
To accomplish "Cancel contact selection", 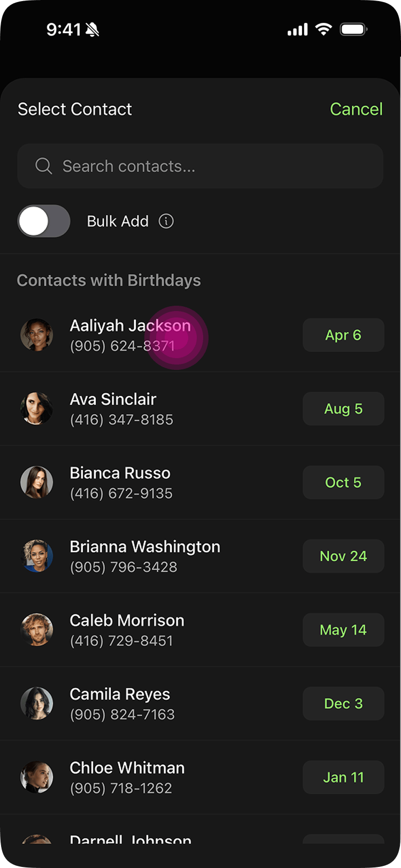I will point(356,109).
